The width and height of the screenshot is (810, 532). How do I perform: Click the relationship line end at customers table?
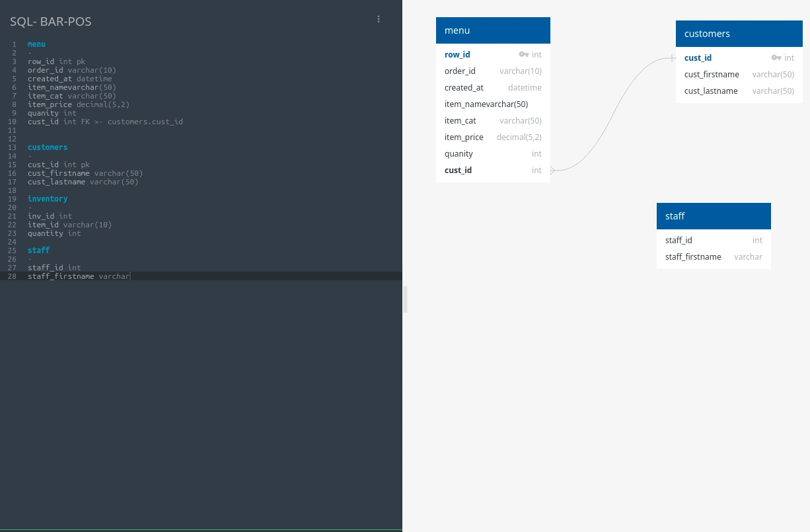pos(671,58)
